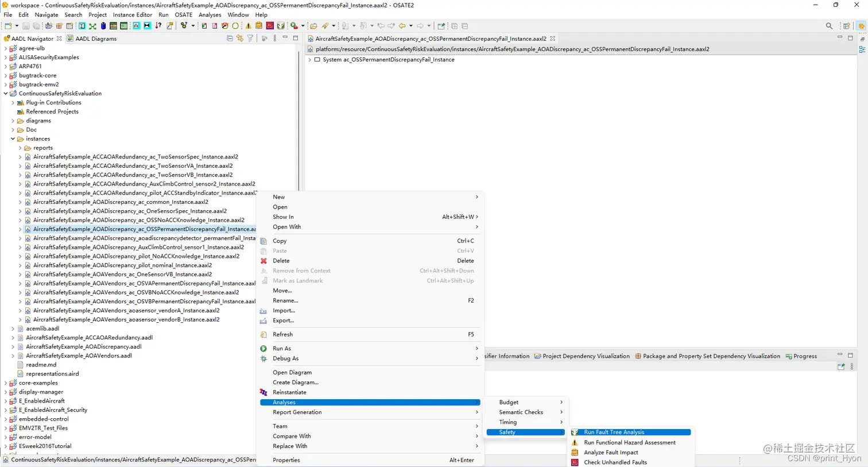Close the AADL Navigator tab
Viewport: 868px width, 467px height.
59,38
